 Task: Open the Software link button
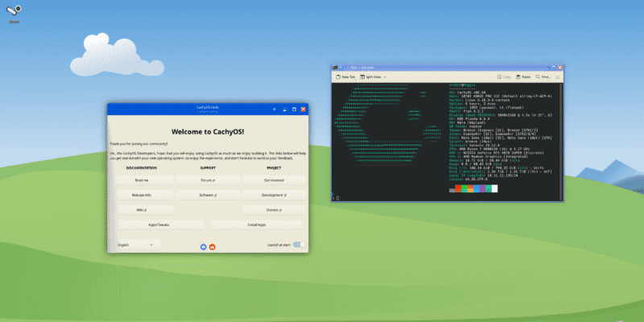(x=208, y=195)
